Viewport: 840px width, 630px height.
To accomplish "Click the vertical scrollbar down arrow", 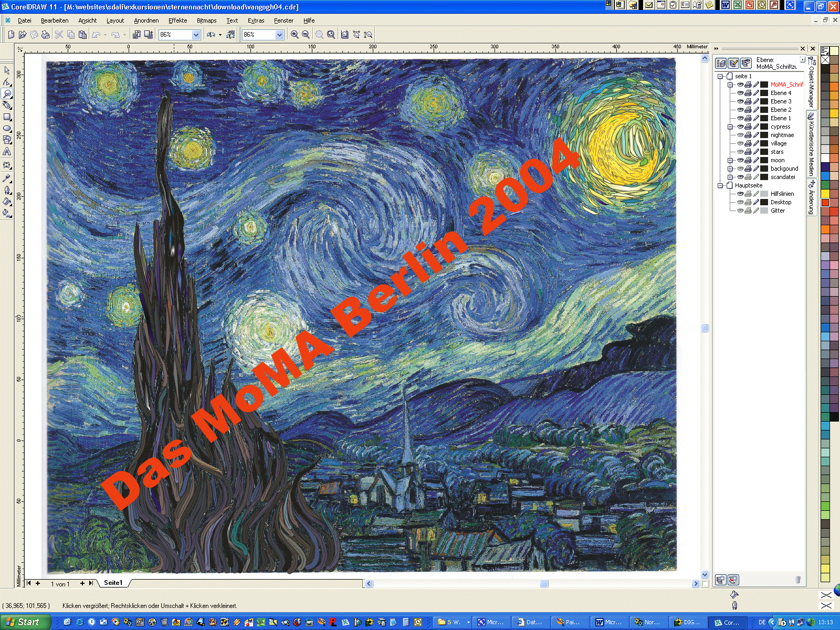I will click(705, 575).
